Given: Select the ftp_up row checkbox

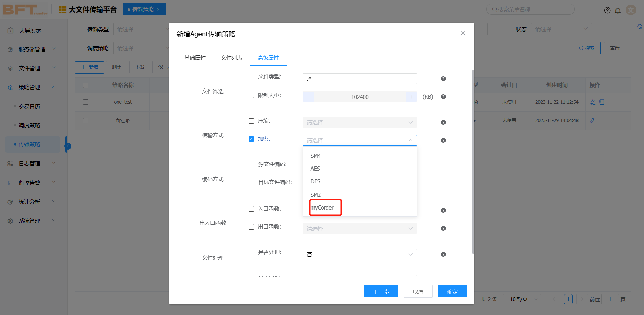Looking at the screenshot, I should pos(86,120).
